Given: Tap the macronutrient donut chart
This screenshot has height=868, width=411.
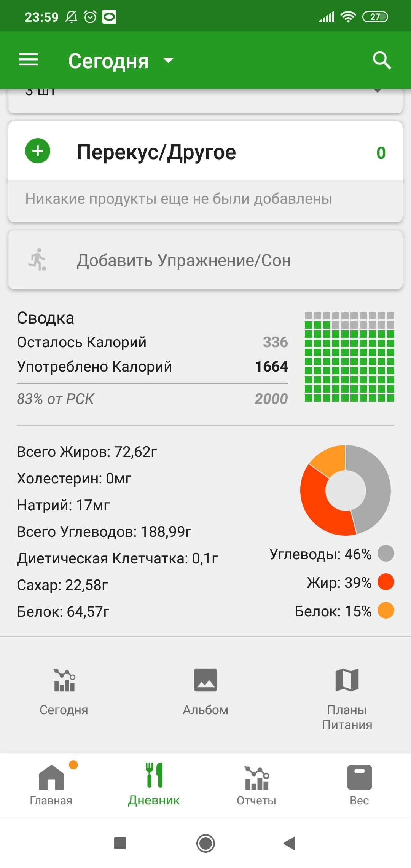Looking at the screenshot, I should tap(346, 490).
